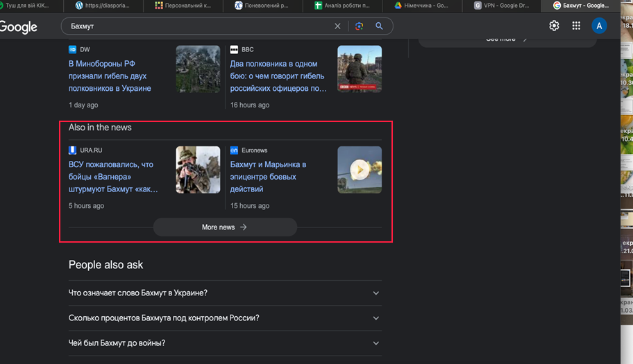This screenshot has height=364, width=633.
Task: Click the magnifying glass search icon
Action: point(379,26)
